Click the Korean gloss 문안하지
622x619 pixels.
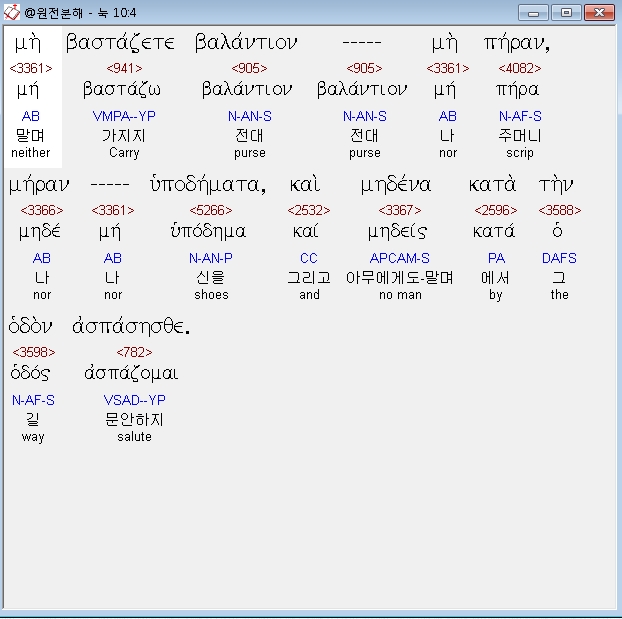134,419
